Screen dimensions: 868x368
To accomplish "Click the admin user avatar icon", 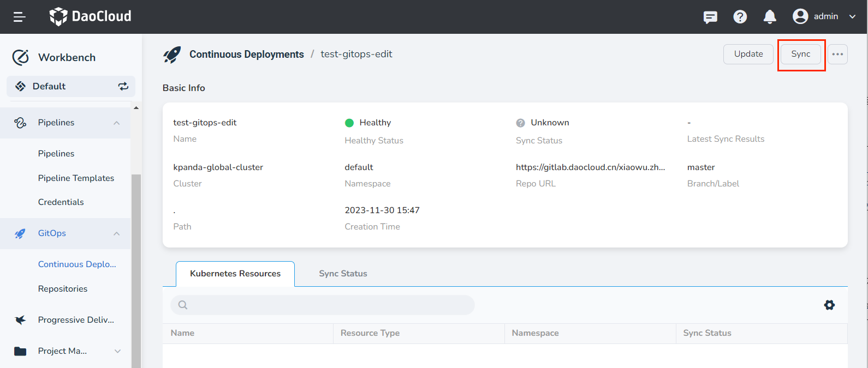I will pos(800,16).
